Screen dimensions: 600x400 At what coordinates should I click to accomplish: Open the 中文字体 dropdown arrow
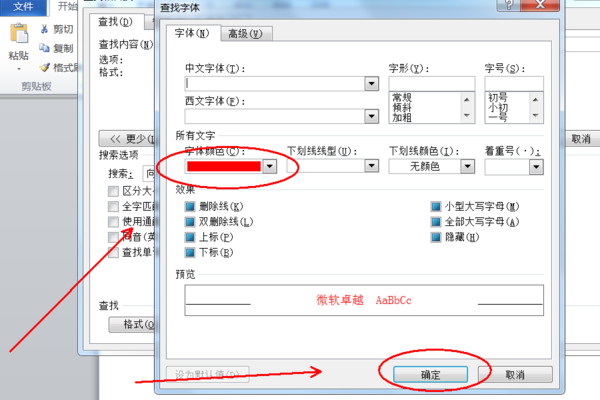pos(371,83)
